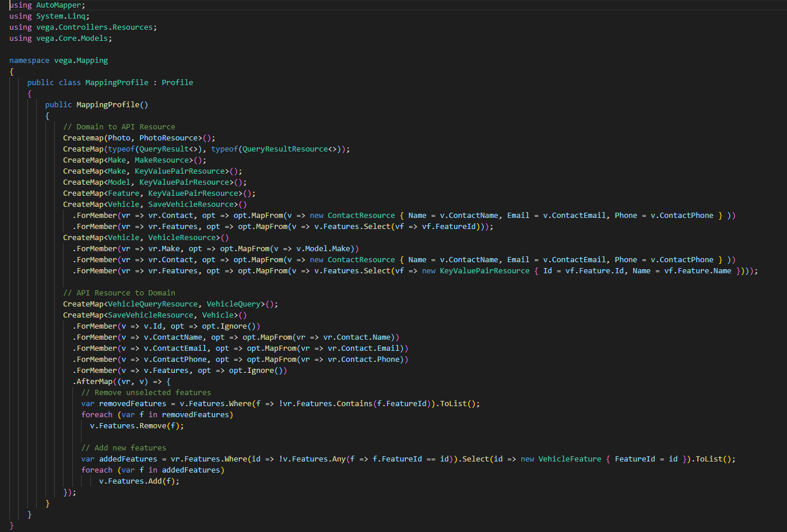Click the '.AfterMap' method call
787x532 pixels.
92,382
